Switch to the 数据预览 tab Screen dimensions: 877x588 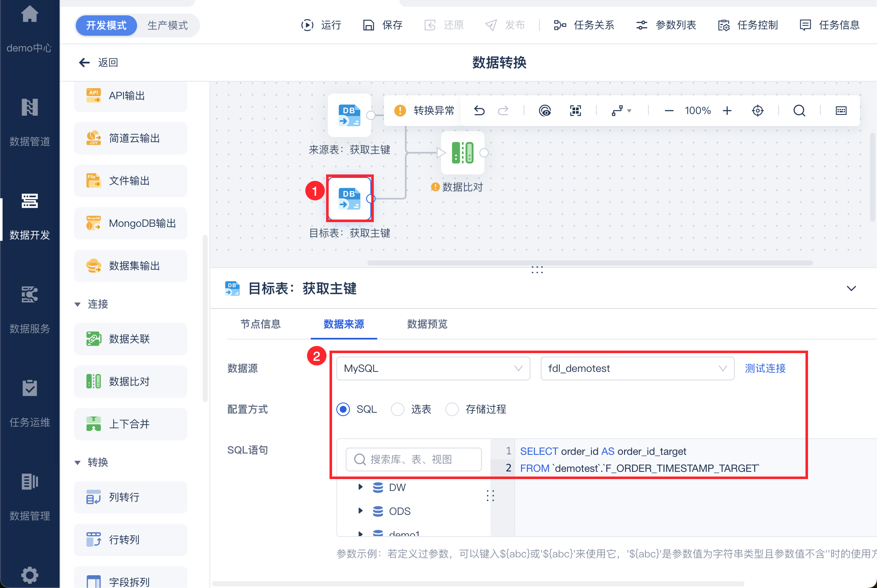pos(427,324)
